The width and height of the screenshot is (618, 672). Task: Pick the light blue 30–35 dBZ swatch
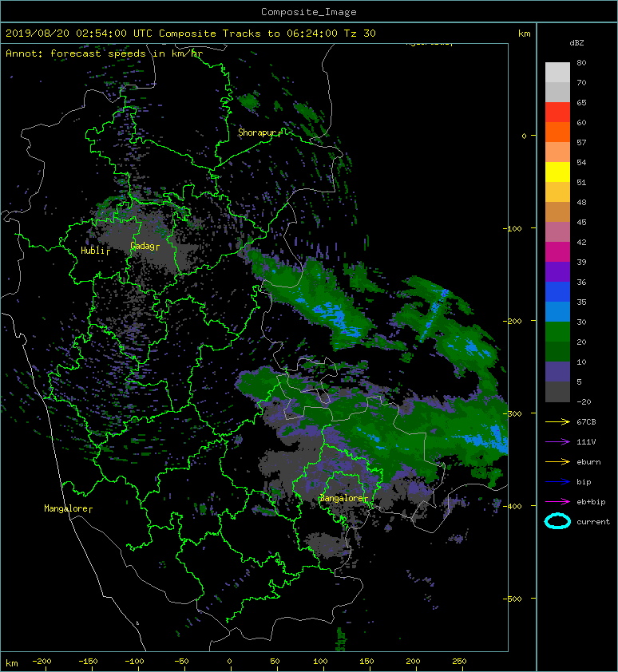click(557, 312)
